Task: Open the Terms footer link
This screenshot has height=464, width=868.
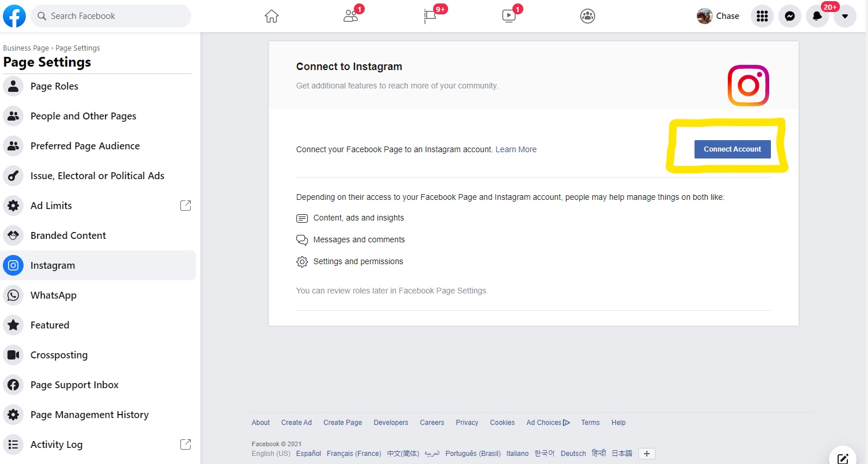Action: (590, 423)
